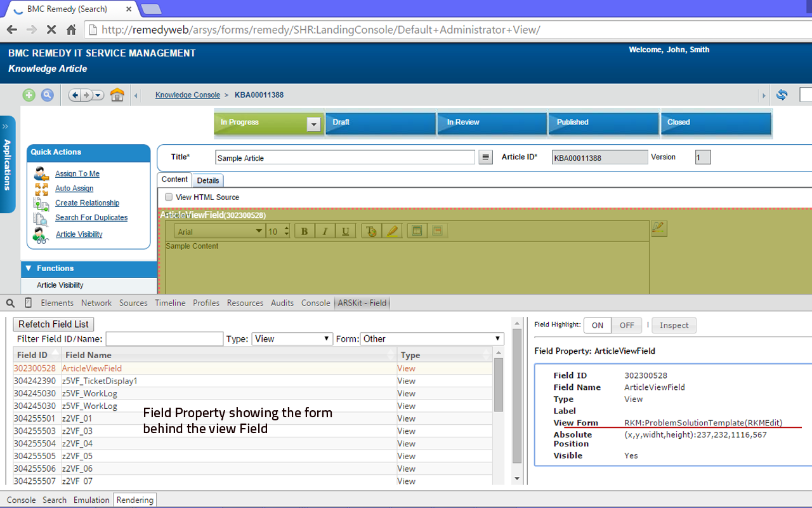Turn Field Highlight OFF
812x508 pixels.
click(x=627, y=325)
